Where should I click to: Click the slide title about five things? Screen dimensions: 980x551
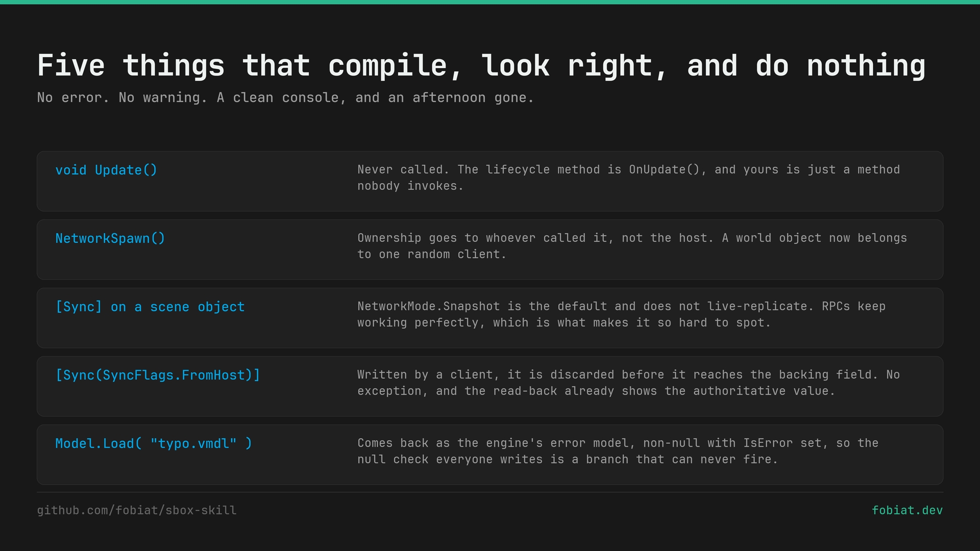tap(481, 66)
